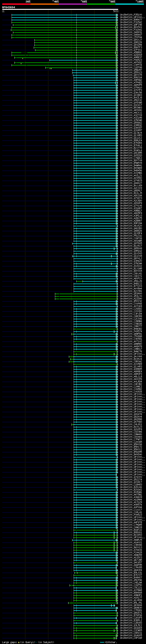Select hit UniRef100_C1EF88
Viewport: 146px width, 644px height.
click(x=131, y=67)
